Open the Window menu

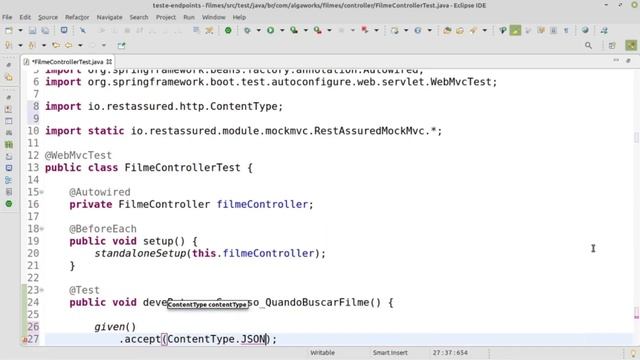[x=213, y=17]
